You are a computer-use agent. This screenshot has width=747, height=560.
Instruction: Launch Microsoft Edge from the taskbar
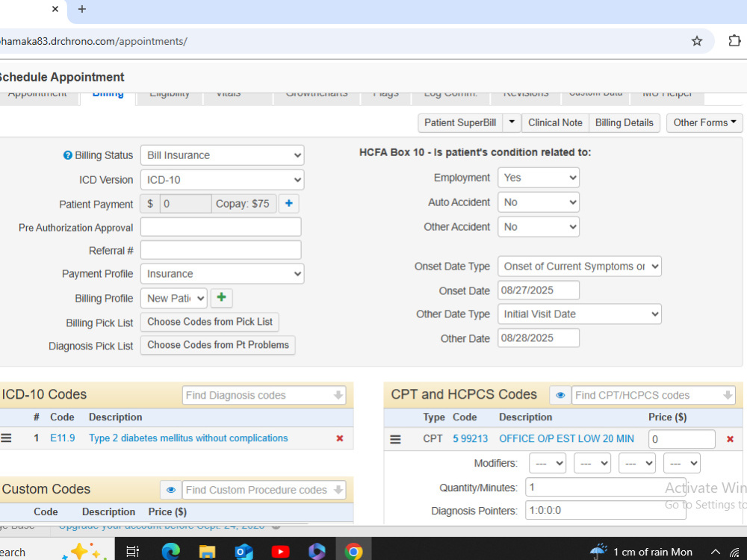[170, 552]
